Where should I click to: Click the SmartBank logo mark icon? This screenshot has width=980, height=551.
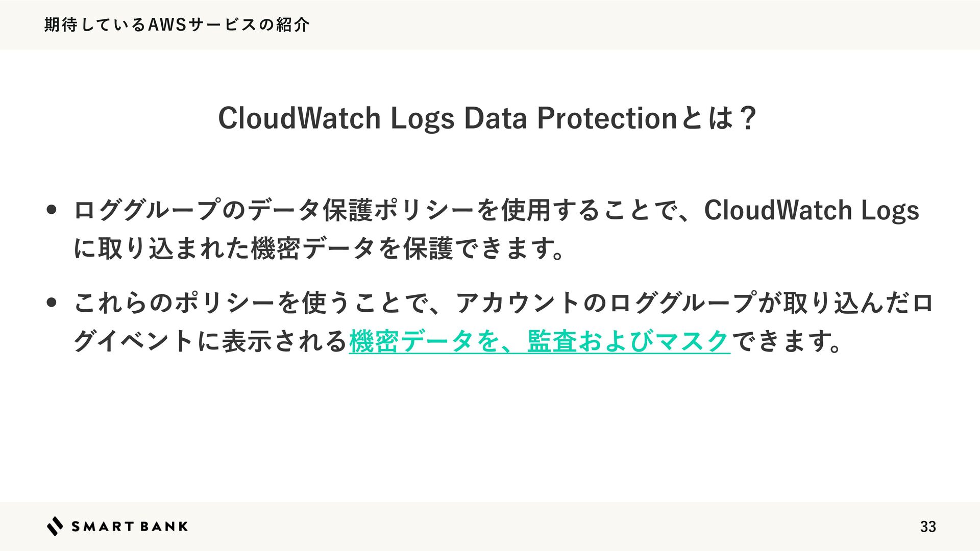tap(55, 526)
